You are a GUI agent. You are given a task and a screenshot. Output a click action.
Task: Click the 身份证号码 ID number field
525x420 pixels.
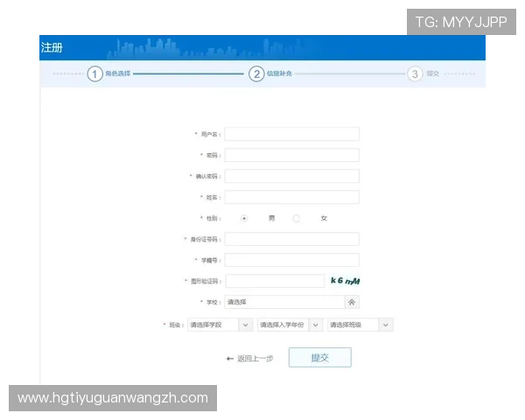point(291,239)
